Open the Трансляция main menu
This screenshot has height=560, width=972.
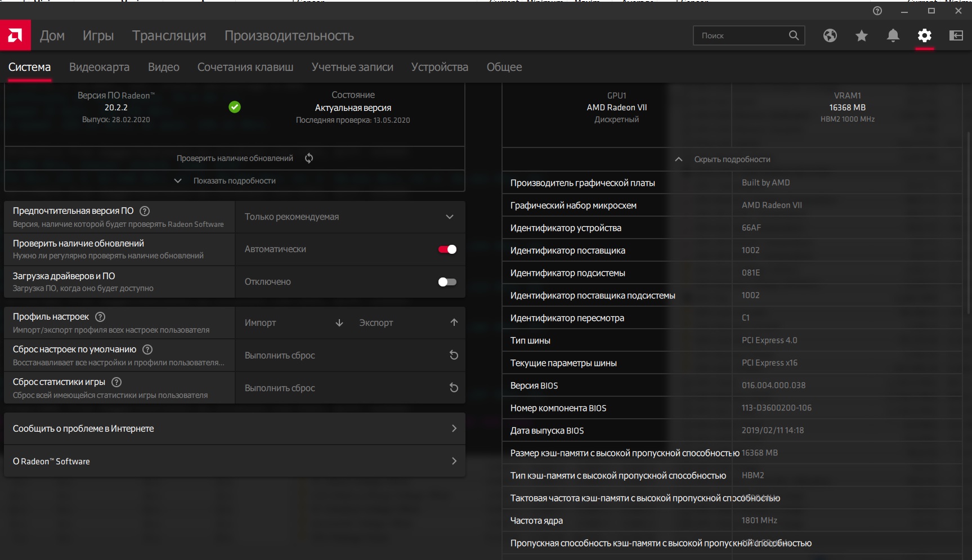(x=169, y=35)
